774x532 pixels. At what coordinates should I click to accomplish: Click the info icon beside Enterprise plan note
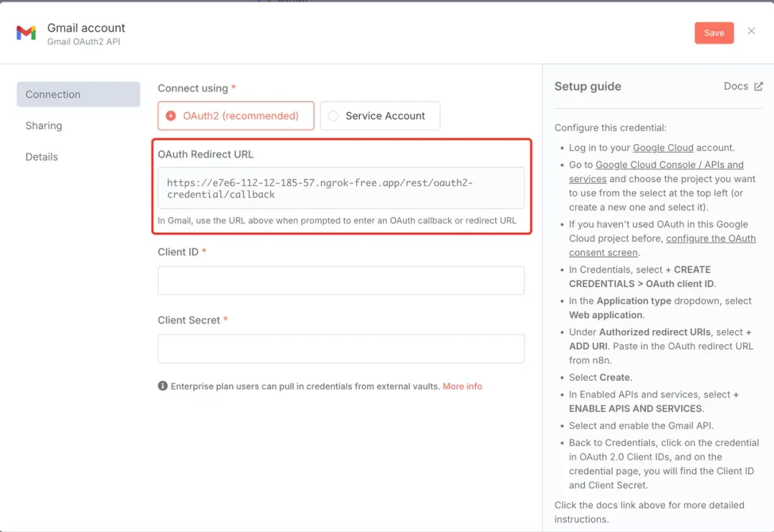click(x=163, y=386)
